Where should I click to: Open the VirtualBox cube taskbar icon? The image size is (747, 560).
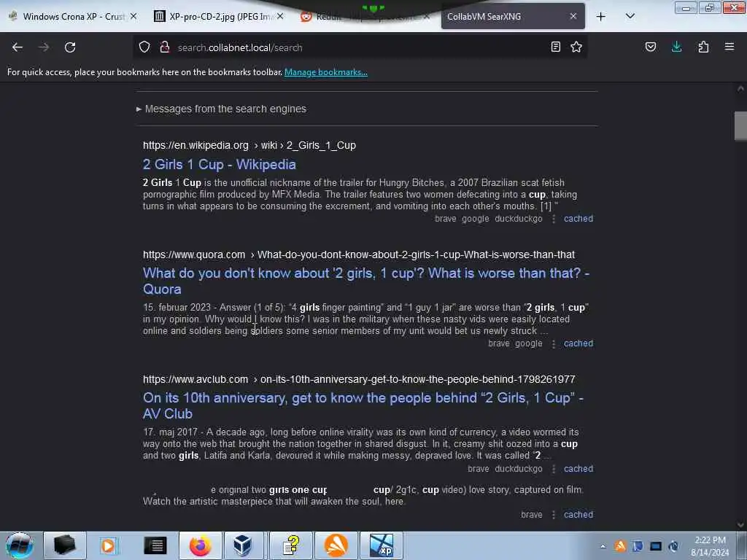coord(242,545)
